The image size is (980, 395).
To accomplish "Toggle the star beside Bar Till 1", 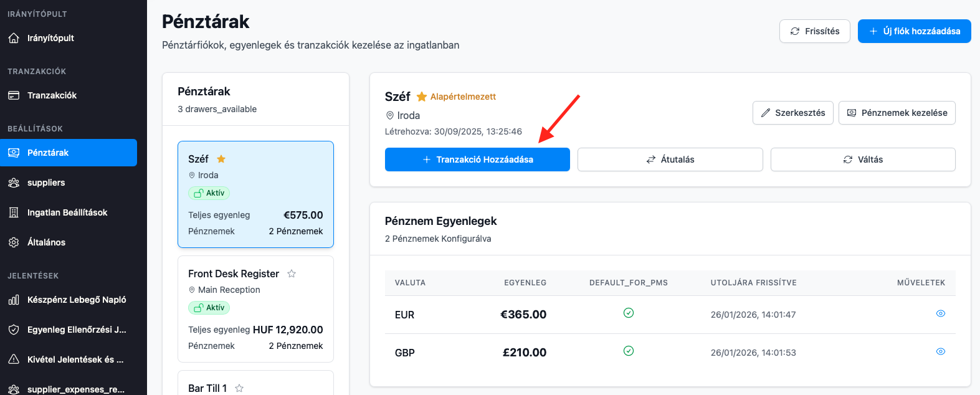I will pyautogui.click(x=239, y=388).
